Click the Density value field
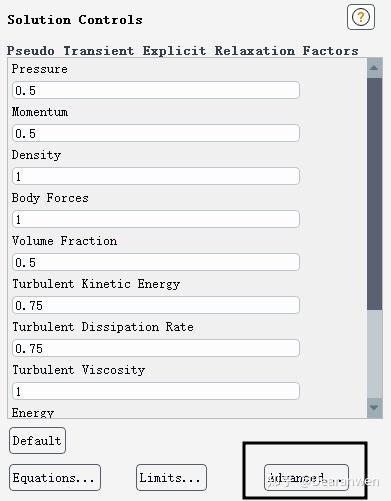Screen dimensions: 391x501 coord(156,176)
